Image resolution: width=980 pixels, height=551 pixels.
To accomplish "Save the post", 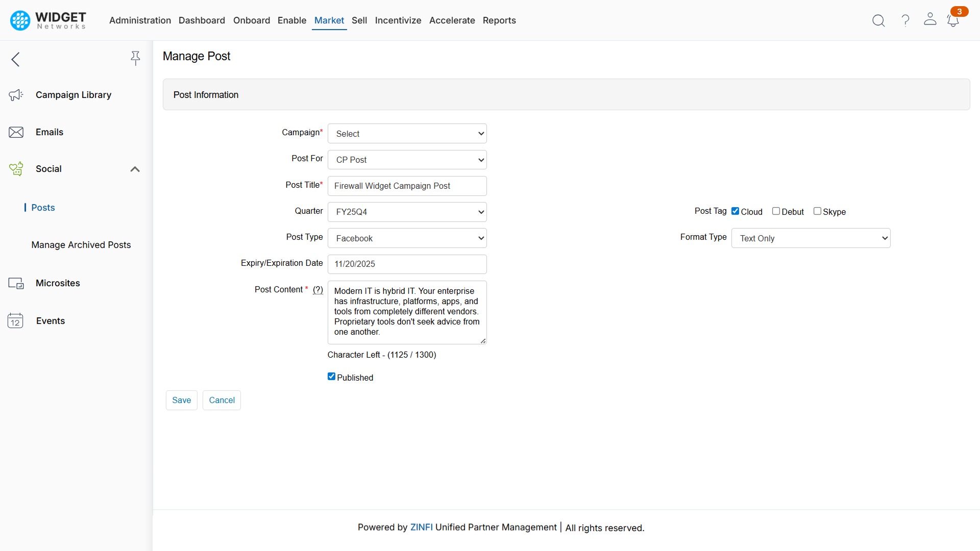I will click(181, 400).
